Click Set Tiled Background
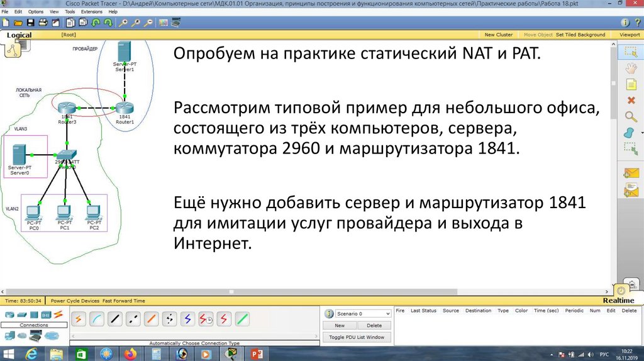Image resolution: width=644 pixels, height=361 pixels. click(580, 35)
